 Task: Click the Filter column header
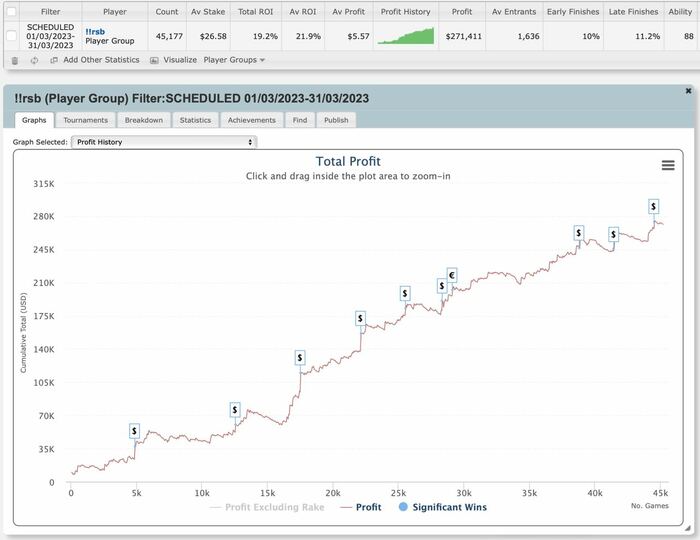coord(50,12)
